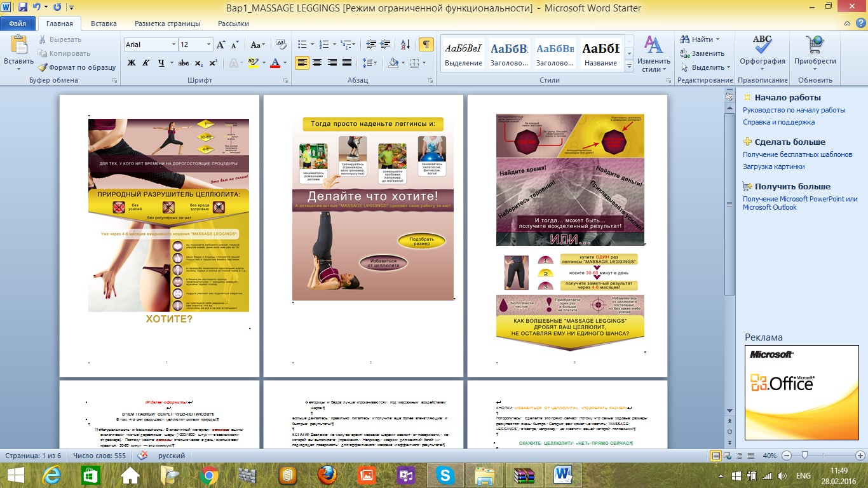Click the Paste (Вставить) clipboard icon

[x=18, y=46]
